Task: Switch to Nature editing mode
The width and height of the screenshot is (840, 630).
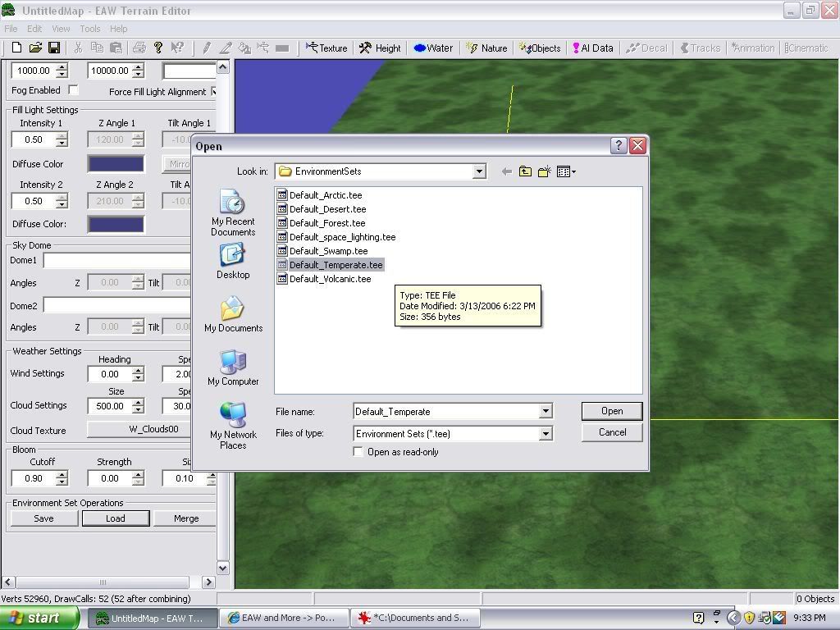Action: click(486, 48)
